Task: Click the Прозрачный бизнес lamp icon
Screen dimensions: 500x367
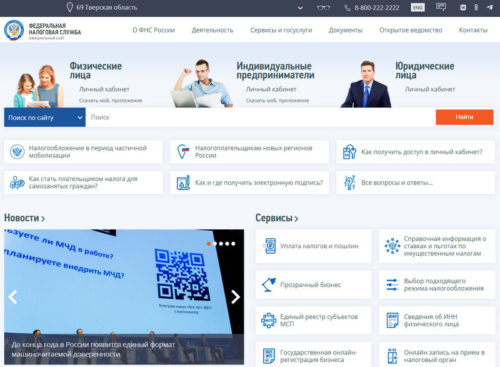Action: tap(269, 285)
